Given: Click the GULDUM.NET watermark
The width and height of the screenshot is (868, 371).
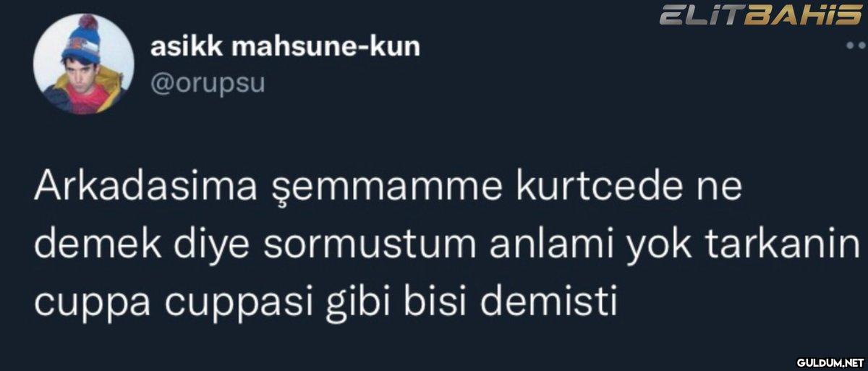Looking at the screenshot, I should 830,361.
